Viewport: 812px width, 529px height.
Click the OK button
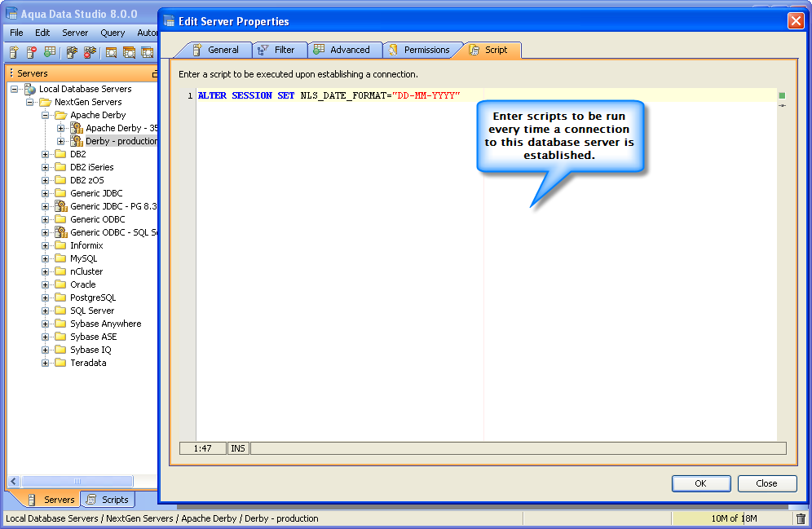click(x=701, y=483)
